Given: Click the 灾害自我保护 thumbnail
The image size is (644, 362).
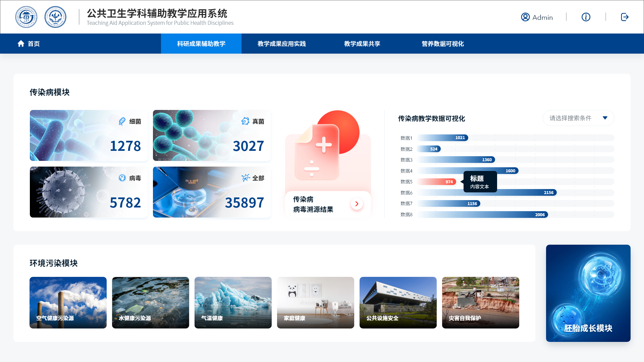Looking at the screenshot, I should 481,303.
